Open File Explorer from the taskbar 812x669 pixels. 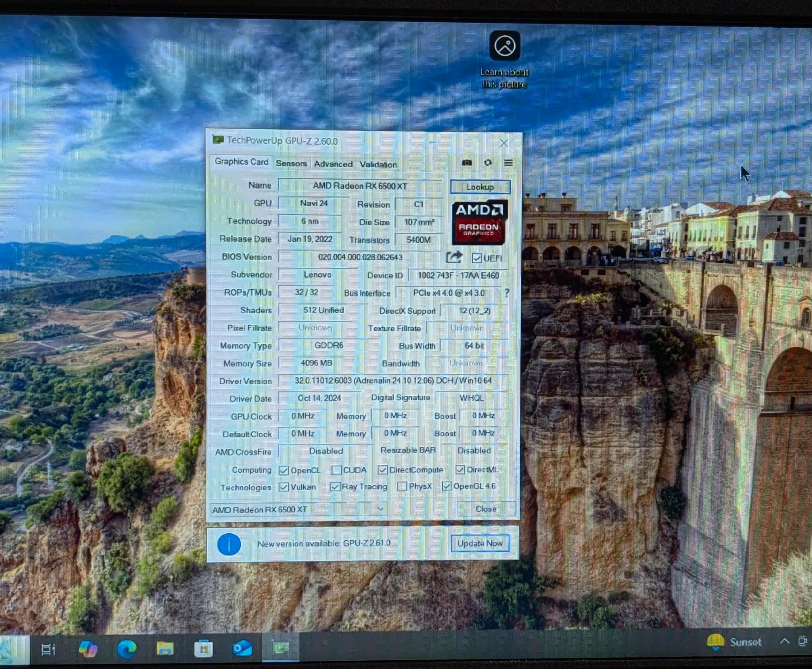click(165, 649)
